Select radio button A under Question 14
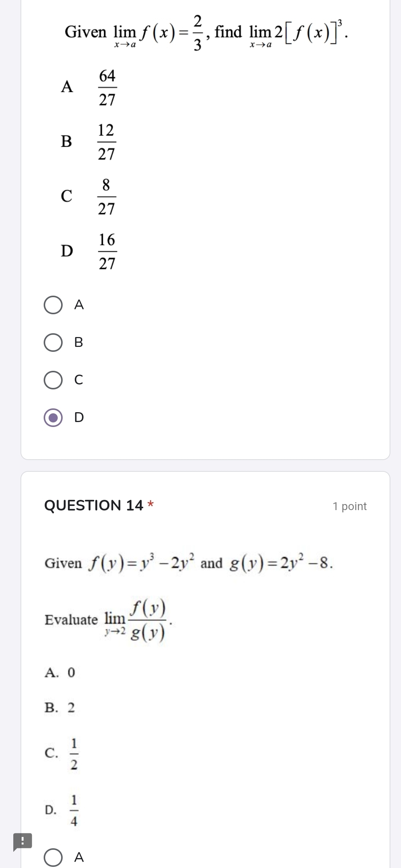The image size is (401, 868). click(x=53, y=857)
